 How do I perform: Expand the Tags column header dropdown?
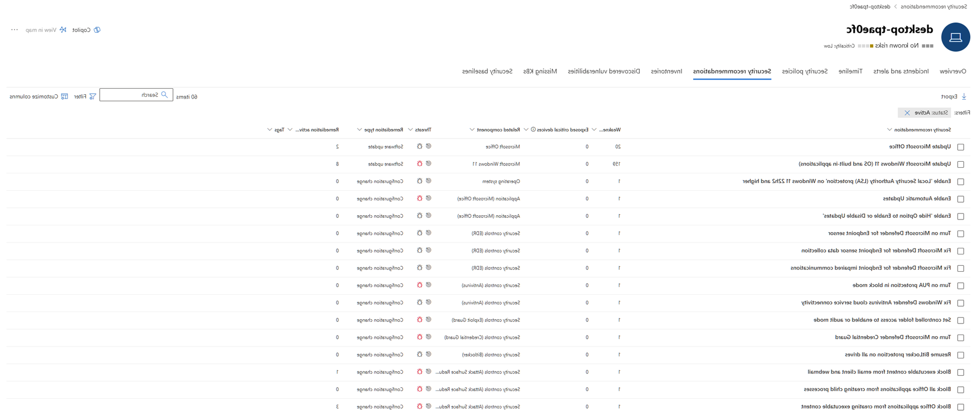click(x=269, y=130)
